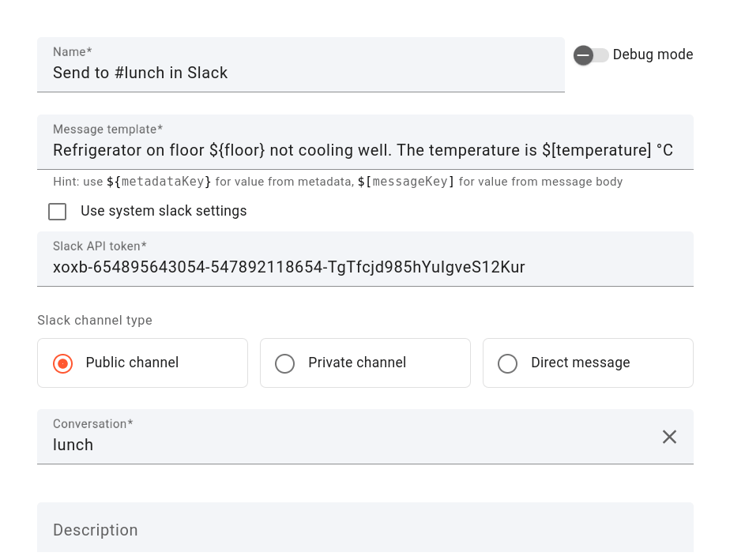Clear the Conversation field with the X icon
This screenshot has height=560, width=730.
669,437
